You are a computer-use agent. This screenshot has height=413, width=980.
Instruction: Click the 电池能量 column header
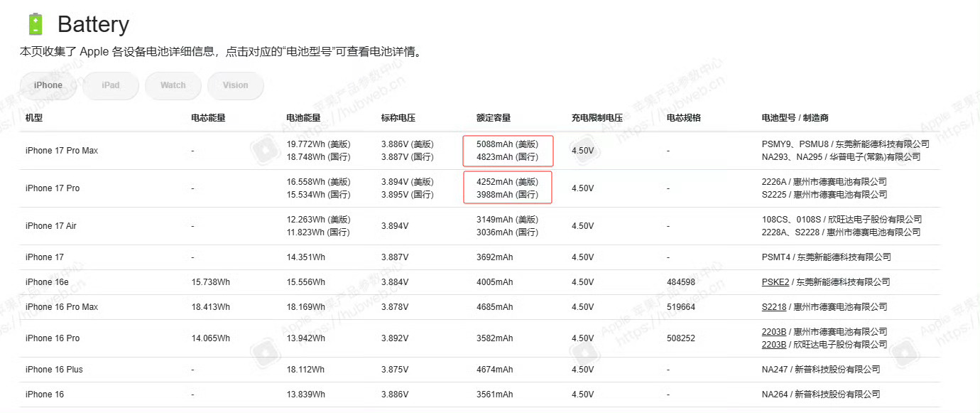click(303, 118)
